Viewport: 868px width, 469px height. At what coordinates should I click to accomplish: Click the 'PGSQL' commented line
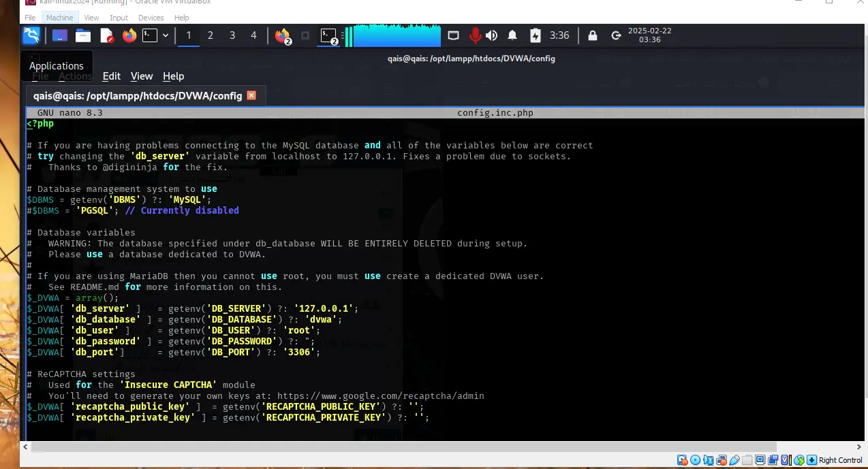pyautogui.click(x=133, y=210)
